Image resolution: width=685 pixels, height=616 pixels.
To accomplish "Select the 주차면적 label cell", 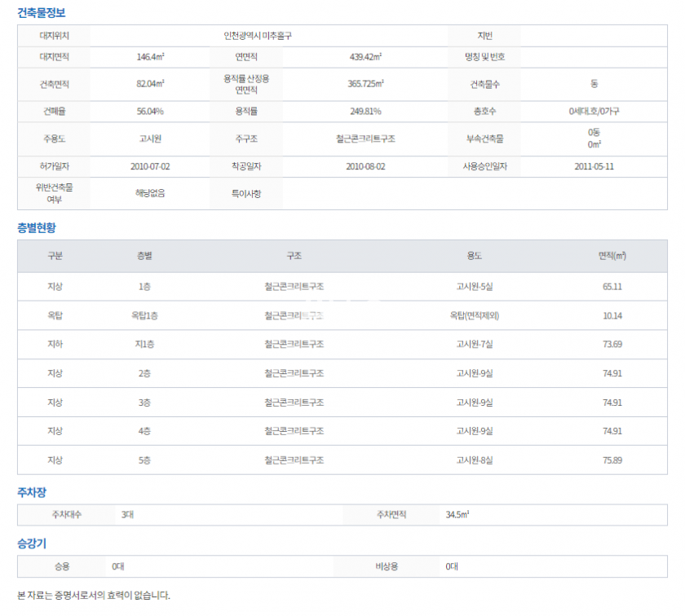I will (391, 515).
